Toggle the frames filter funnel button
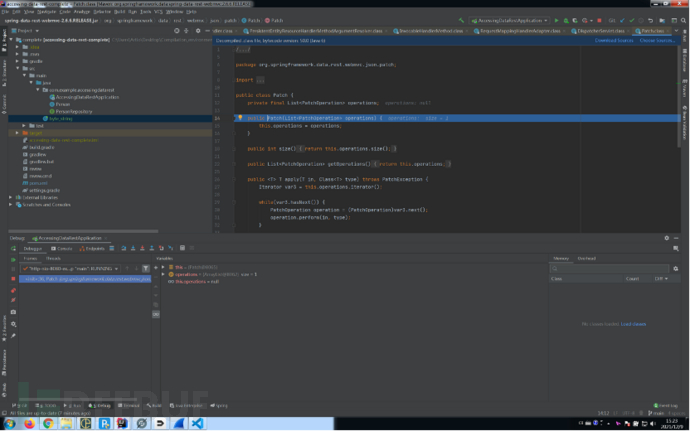Image resolution: width=690 pixels, height=431 pixels. [146, 269]
